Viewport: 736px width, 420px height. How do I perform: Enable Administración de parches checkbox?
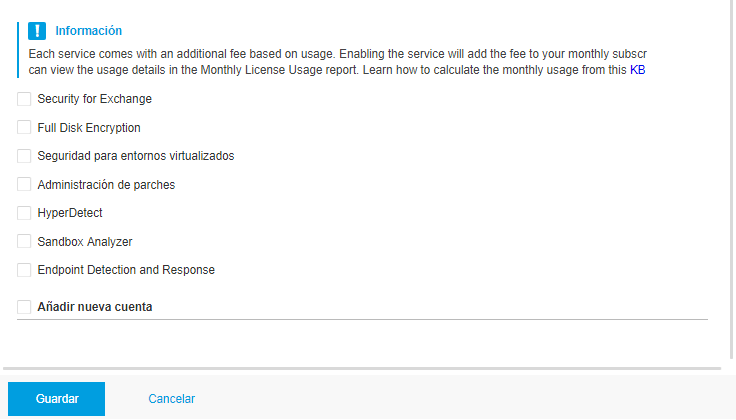[24, 184]
